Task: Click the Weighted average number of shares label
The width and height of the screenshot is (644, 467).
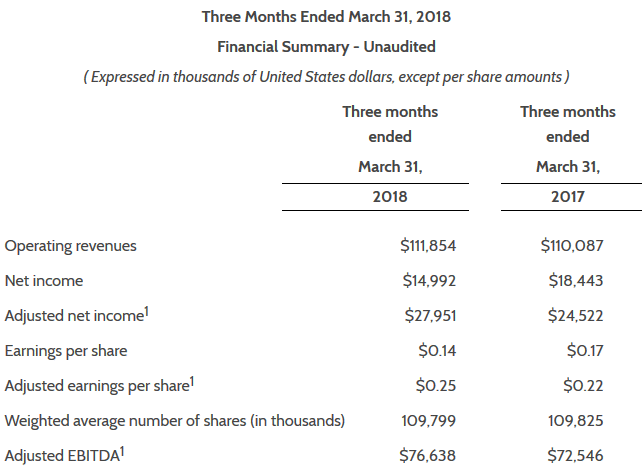Action: (175, 421)
